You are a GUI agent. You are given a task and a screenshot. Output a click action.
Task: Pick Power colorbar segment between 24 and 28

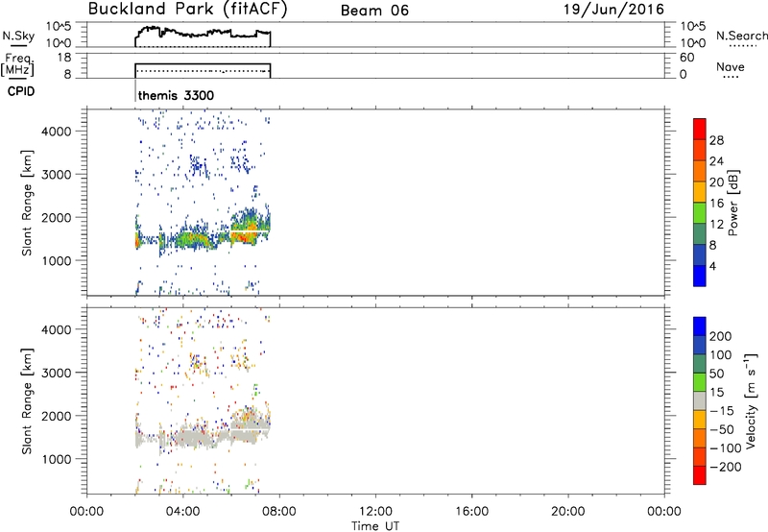700,150
